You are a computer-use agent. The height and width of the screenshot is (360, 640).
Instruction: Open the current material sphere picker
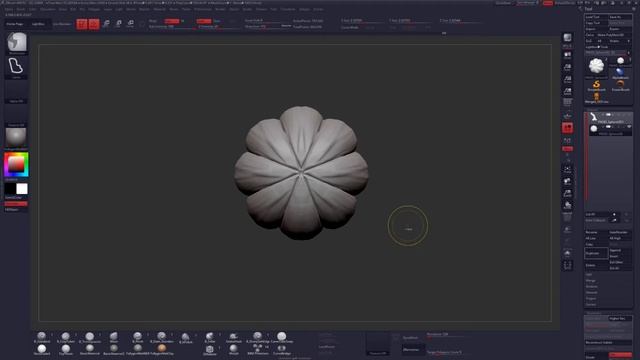[x=16, y=138]
